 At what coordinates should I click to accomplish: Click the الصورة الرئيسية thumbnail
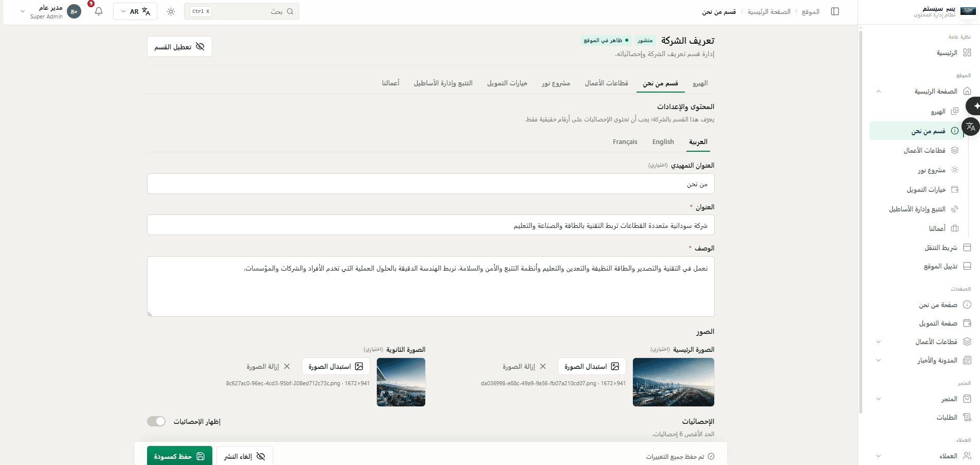[674, 382]
